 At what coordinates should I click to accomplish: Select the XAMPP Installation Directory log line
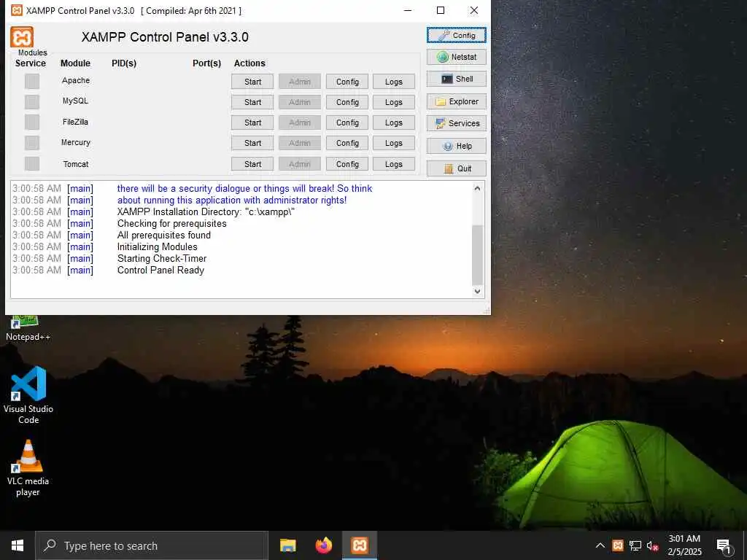[206, 212]
